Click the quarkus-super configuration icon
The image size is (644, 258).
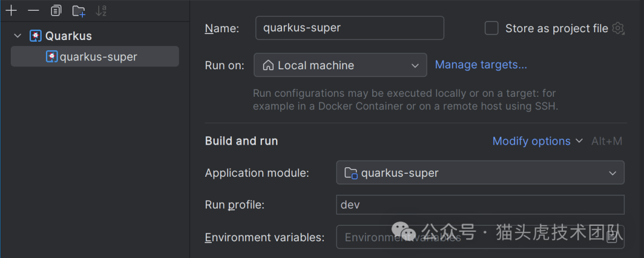click(52, 57)
